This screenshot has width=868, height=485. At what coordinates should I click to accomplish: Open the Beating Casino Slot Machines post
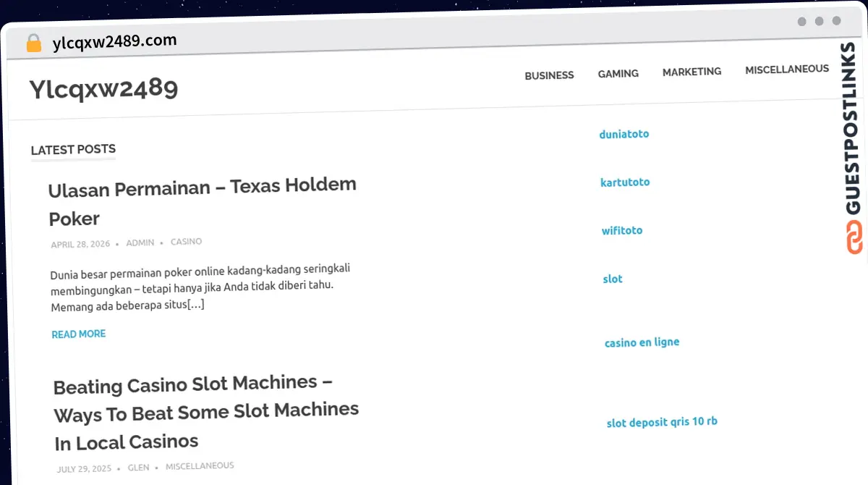click(206, 412)
